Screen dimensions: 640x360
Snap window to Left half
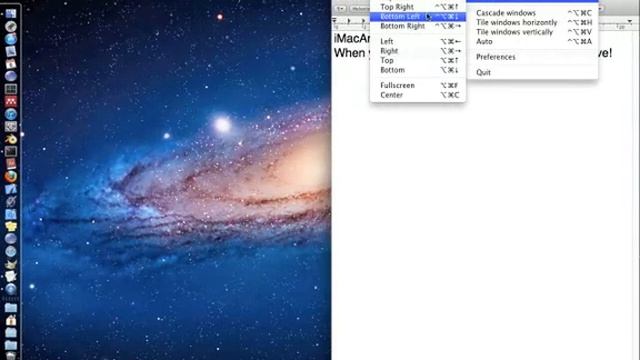(418, 41)
